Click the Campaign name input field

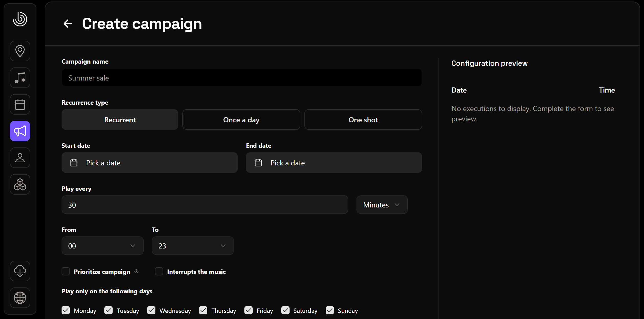[242, 78]
